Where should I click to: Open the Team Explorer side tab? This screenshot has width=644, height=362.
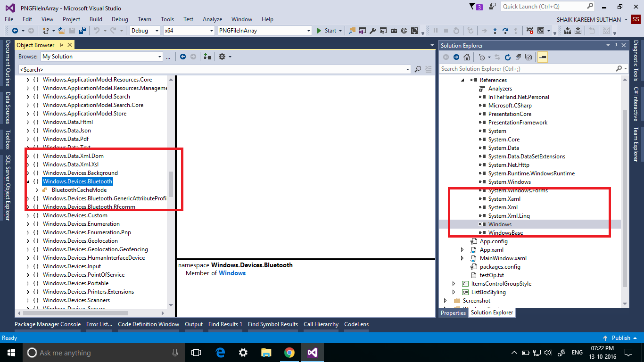[x=636, y=144]
